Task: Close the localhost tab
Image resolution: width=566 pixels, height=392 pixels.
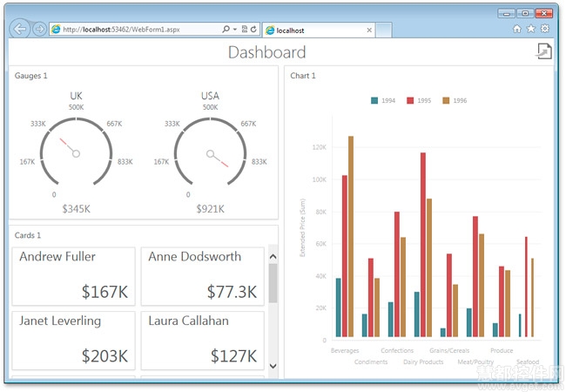Action: pos(369,30)
